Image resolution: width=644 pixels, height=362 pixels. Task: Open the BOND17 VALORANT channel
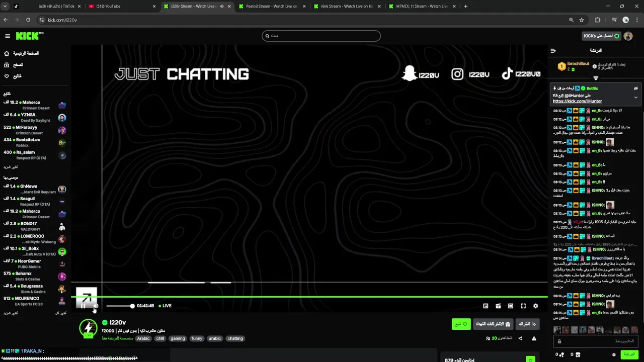tap(35, 226)
